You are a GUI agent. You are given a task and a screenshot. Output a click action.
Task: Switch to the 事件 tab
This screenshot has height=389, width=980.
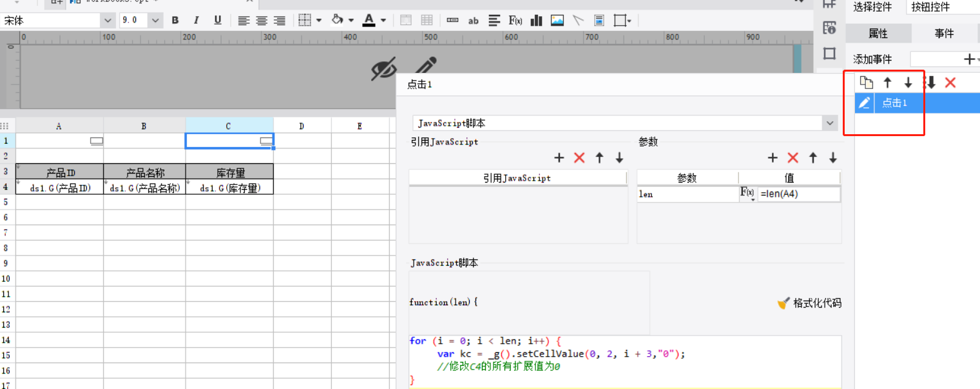[944, 34]
